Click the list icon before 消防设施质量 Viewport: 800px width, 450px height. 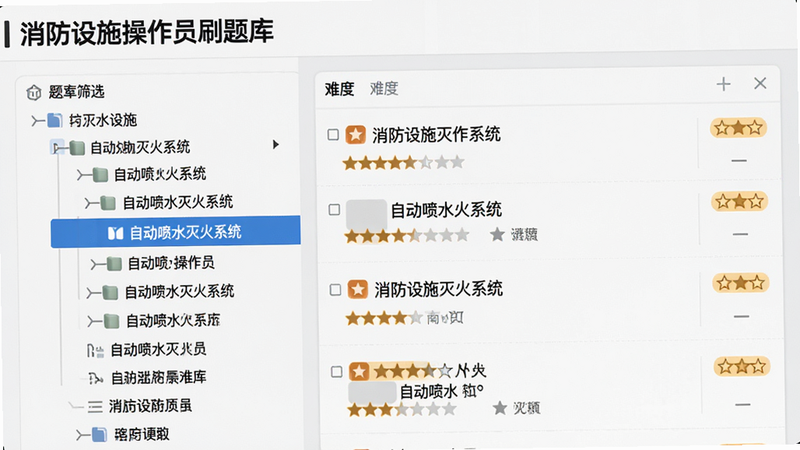click(x=95, y=407)
